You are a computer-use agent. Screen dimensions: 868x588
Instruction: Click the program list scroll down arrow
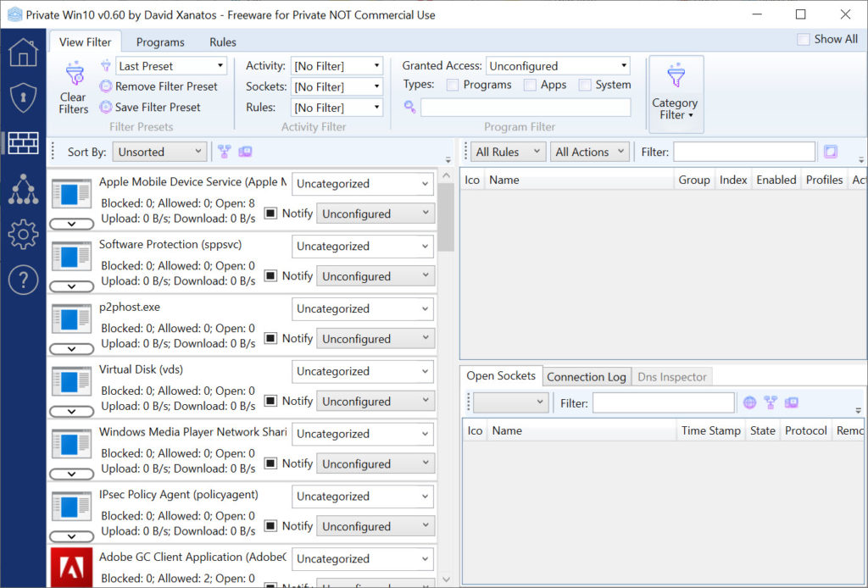[446, 580]
